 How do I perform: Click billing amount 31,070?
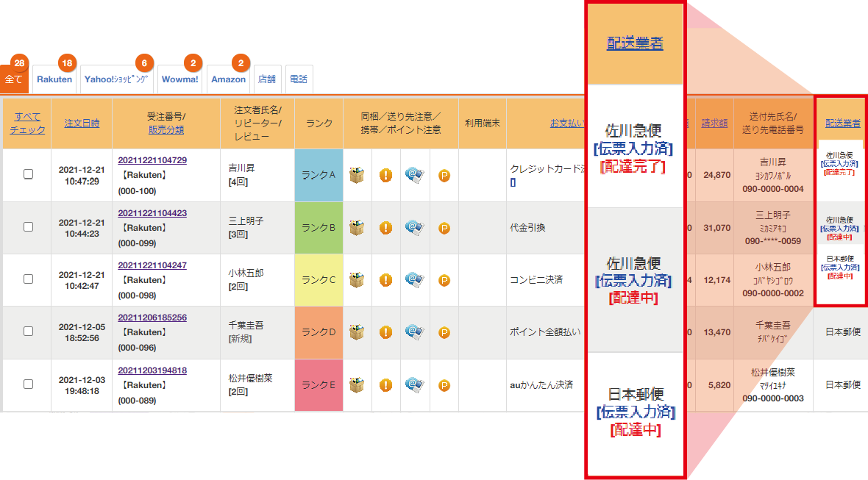click(717, 227)
